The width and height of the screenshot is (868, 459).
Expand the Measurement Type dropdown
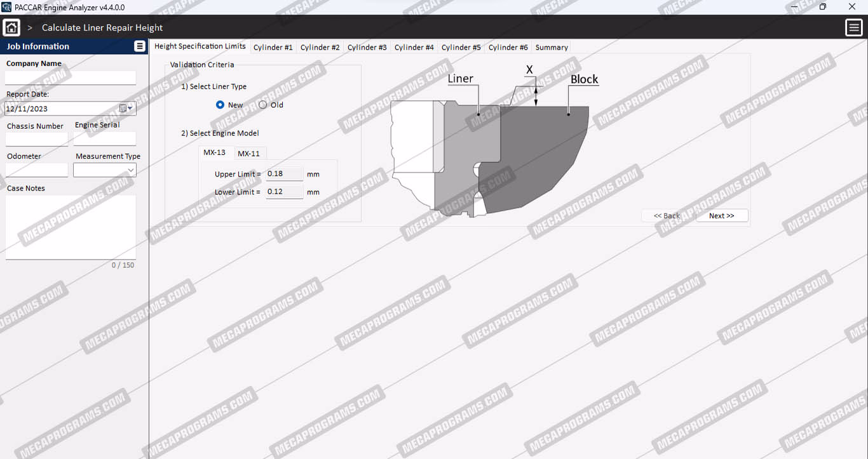pos(130,170)
